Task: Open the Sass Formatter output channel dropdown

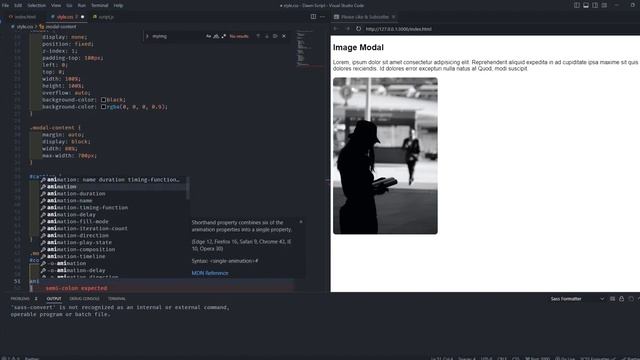Action: tap(577, 299)
